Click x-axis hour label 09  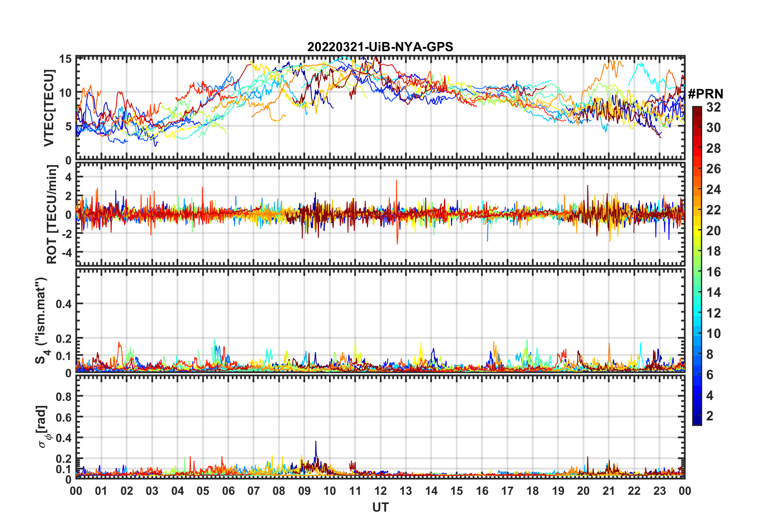point(304,491)
